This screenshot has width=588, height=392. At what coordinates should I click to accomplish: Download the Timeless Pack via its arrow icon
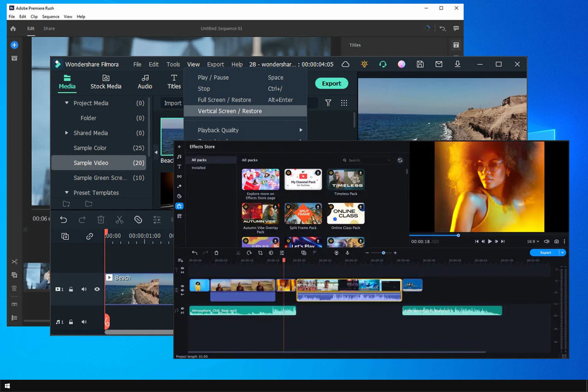[x=361, y=173]
